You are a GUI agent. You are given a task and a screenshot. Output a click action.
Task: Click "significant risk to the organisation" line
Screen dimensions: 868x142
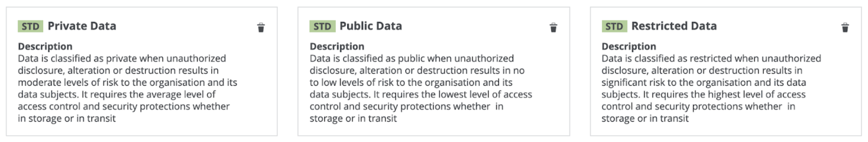(x=703, y=82)
